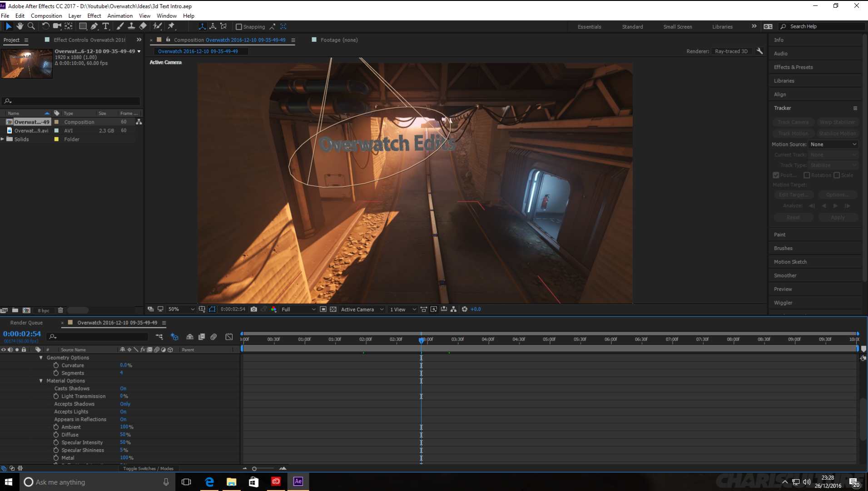The width and height of the screenshot is (868, 491).
Task: Show channel and color management settings
Action: tap(273, 309)
